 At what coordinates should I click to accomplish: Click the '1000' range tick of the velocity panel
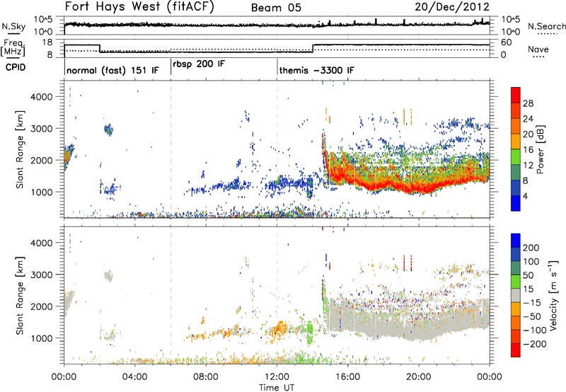click(42, 338)
